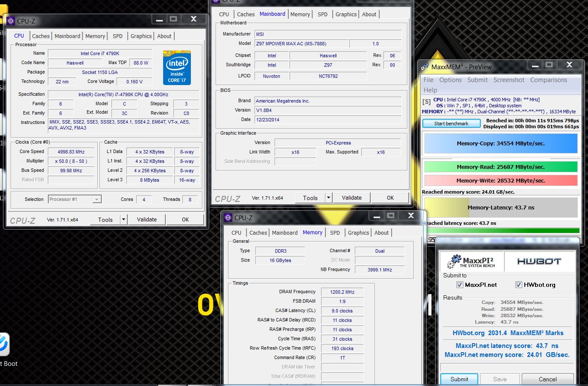Screen dimensions: 588x386
Task: Select the Graphics tab in the CPU window
Action: point(141,36)
